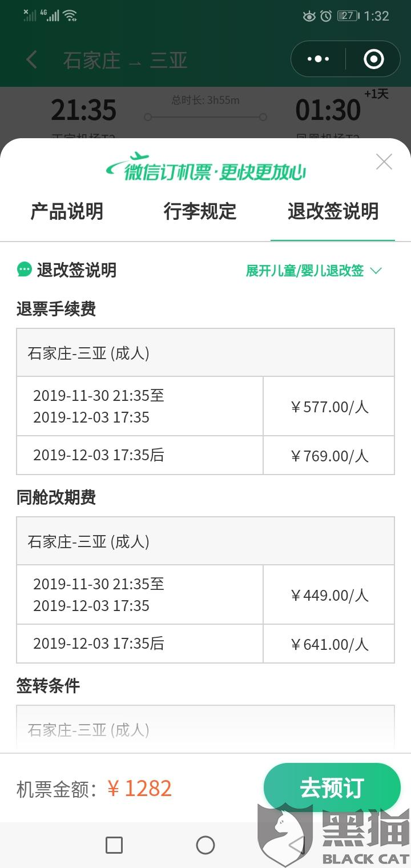Tap the 签转条件 heading
The image size is (411, 868).
(x=48, y=685)
